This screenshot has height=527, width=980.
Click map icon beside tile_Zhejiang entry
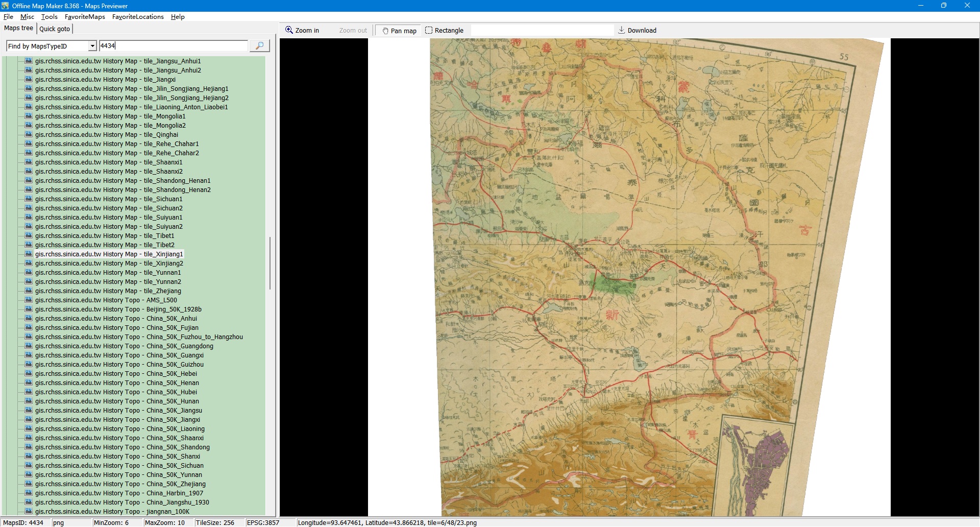pyautogui.click(x=29, y=291)
